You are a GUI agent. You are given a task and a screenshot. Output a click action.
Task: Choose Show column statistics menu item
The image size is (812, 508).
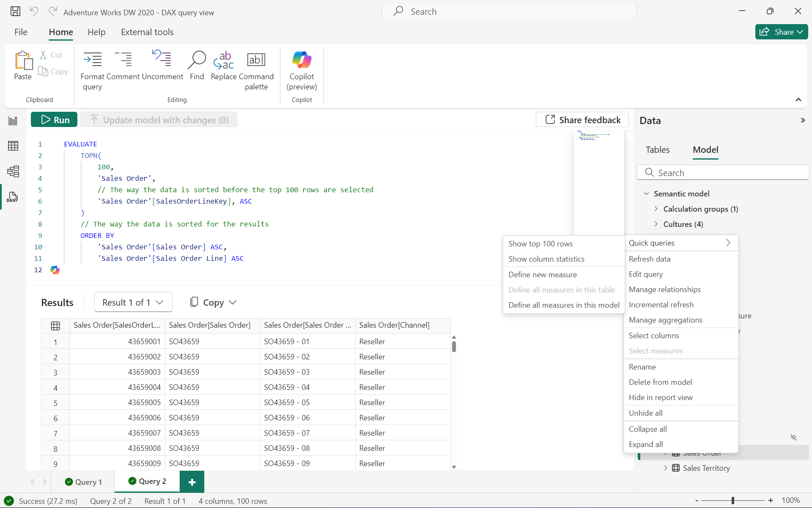[546, 259]
